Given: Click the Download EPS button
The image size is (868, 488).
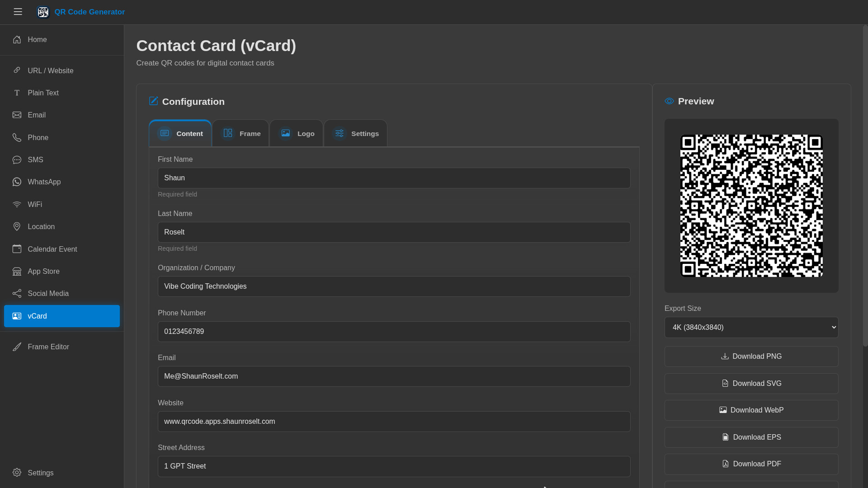Looking at the screenshot, I should tap(751, 437).
